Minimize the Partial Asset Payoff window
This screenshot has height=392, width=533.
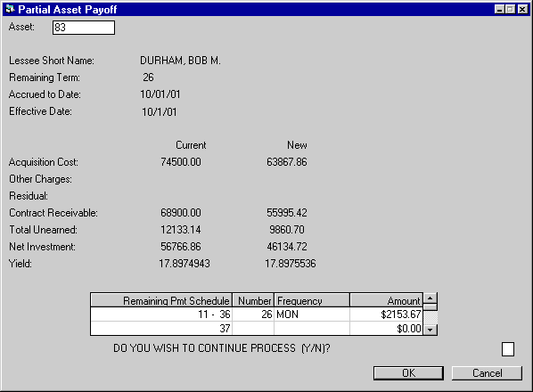point(499,9)
